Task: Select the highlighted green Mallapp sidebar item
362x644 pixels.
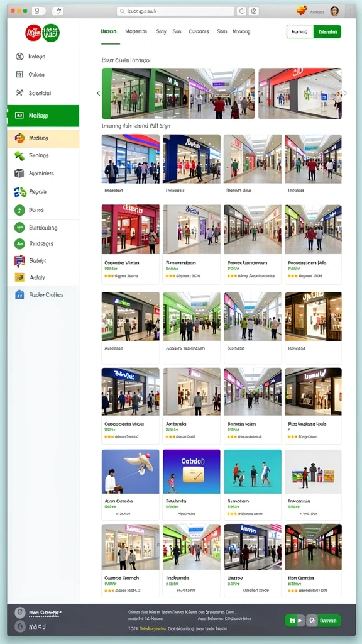Action: pos(43,116)
